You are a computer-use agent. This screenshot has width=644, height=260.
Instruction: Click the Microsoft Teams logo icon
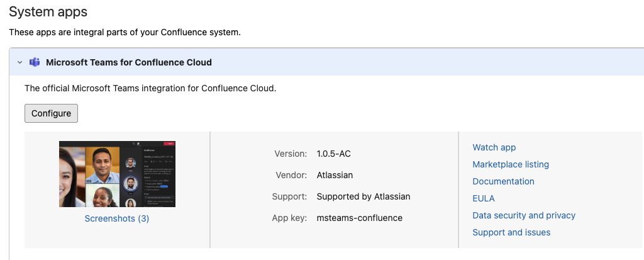35,62
